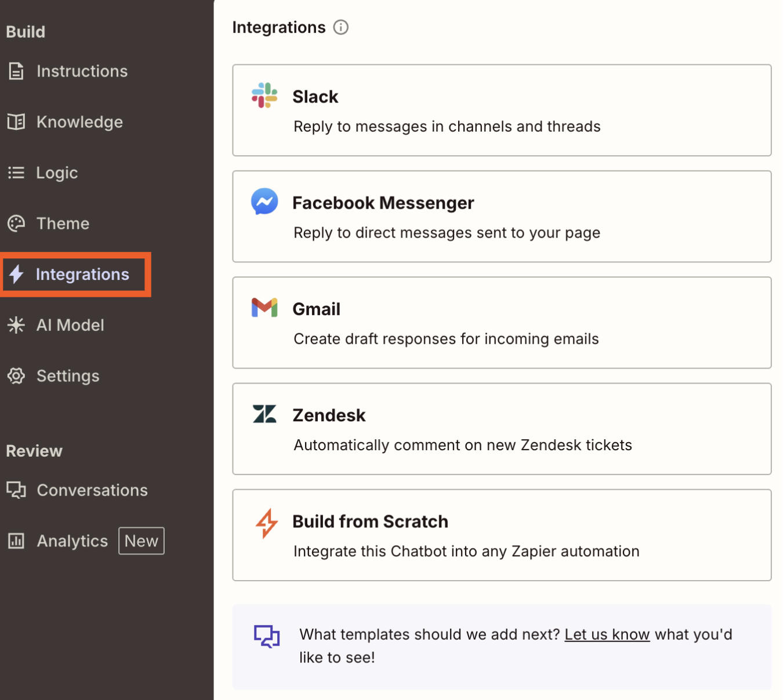Switch to the Conversations section under Review
784x700 pixels.
[x=92, y=490]
